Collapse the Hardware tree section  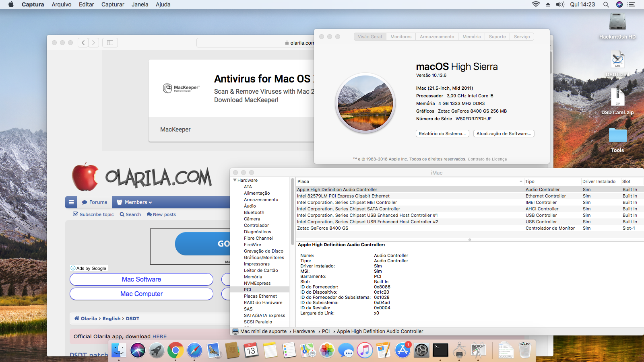tap(235, 180)
